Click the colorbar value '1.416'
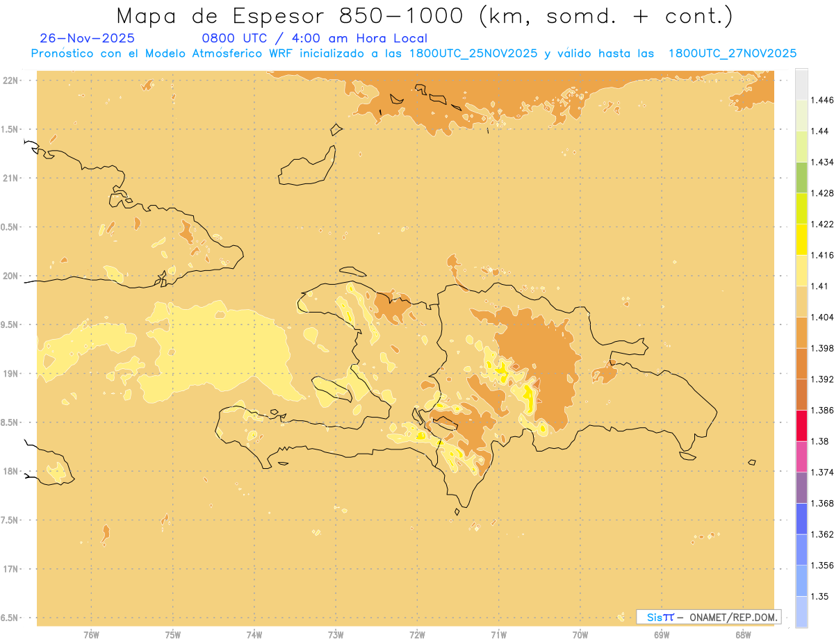The width and height of the screenshot is (834, 644). (x=822, y=255)
